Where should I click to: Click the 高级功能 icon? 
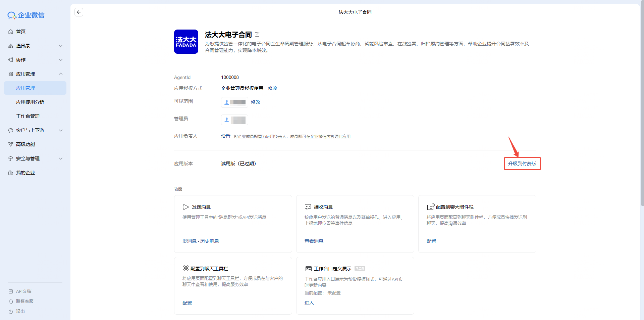(11, 144)
